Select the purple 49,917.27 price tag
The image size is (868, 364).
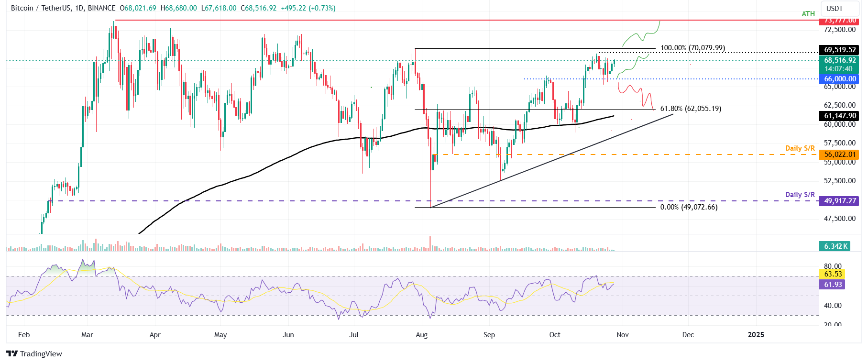click(839, 201)
